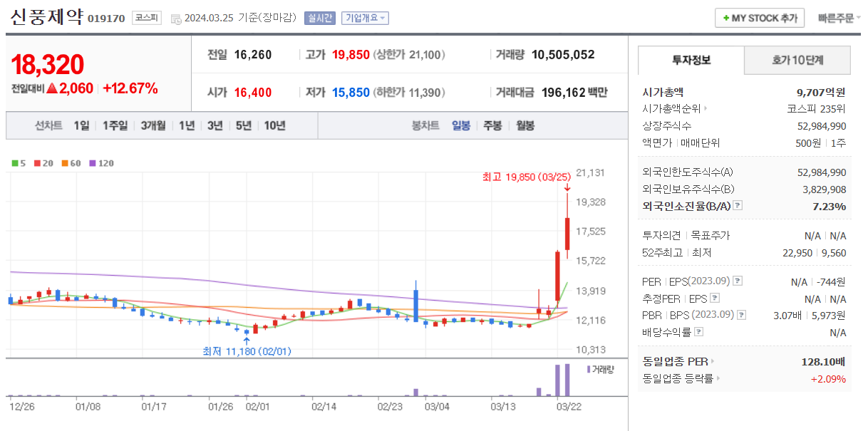Click the current price 18,320
868x431 pixels.
tap(48, 64)
